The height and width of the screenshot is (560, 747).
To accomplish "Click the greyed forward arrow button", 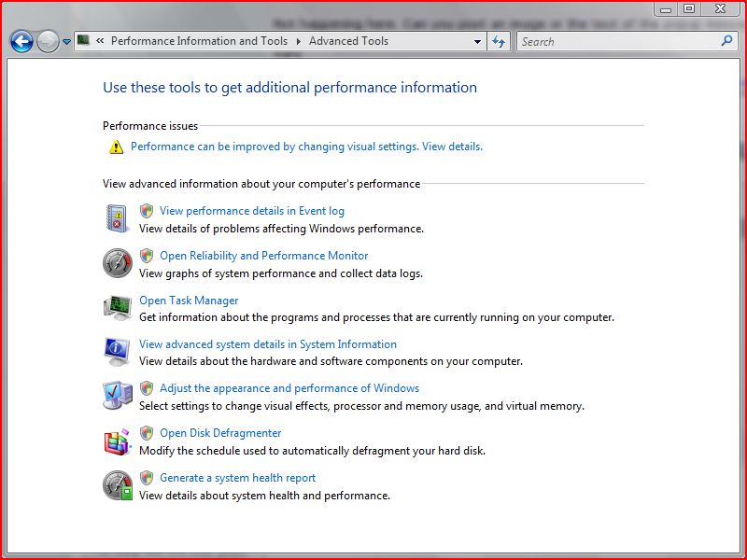I will [48, 41].
